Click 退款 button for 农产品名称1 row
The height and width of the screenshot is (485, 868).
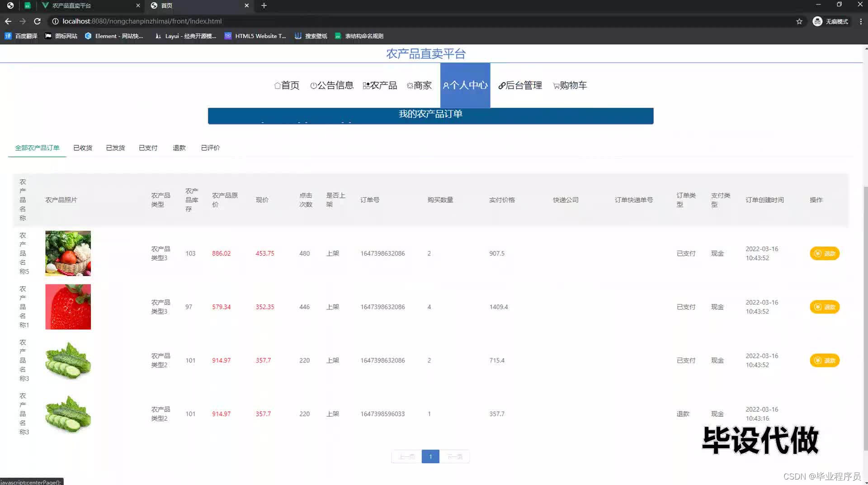click(x=825, y=307)
